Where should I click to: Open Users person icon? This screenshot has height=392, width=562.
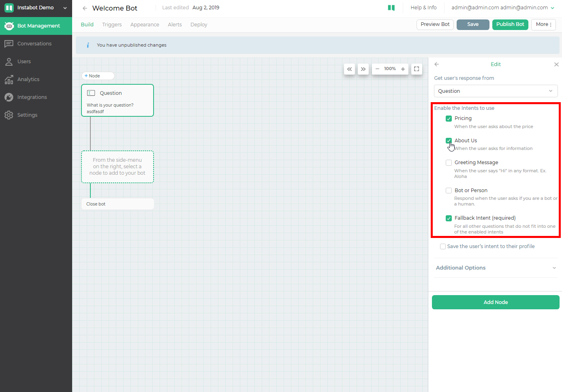(9, 62)
